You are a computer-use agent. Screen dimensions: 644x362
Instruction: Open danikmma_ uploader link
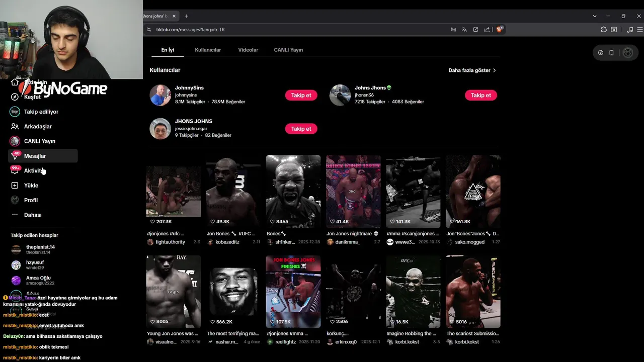click(348, 242)
